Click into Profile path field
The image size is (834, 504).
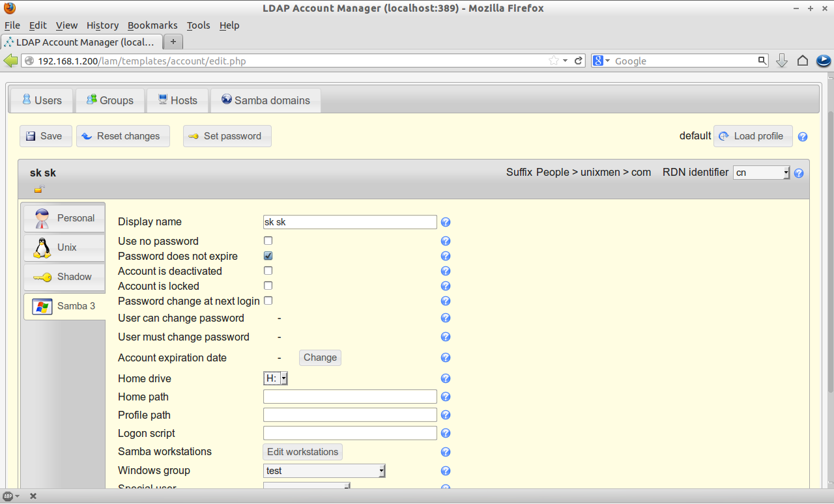pos(350,415)
